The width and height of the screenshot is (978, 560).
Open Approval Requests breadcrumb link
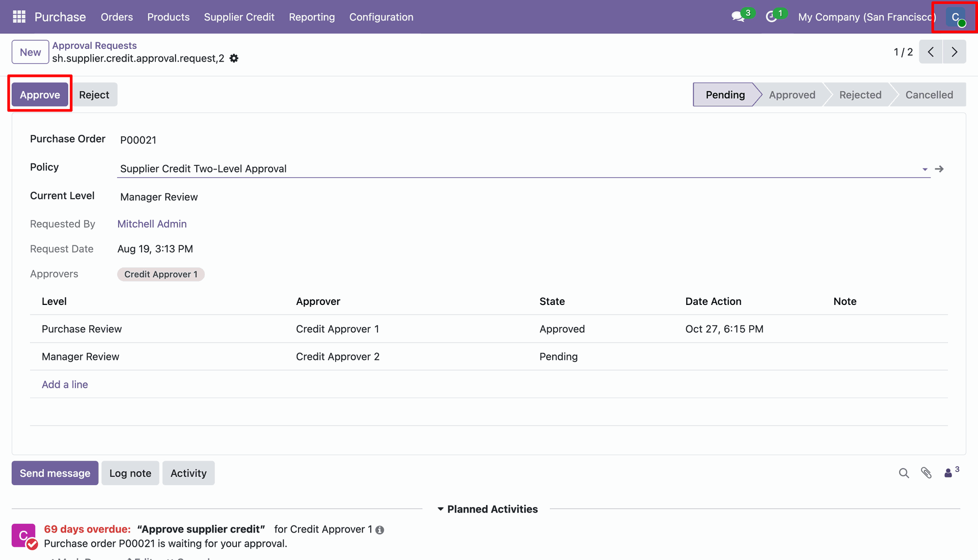coord(94,45)
